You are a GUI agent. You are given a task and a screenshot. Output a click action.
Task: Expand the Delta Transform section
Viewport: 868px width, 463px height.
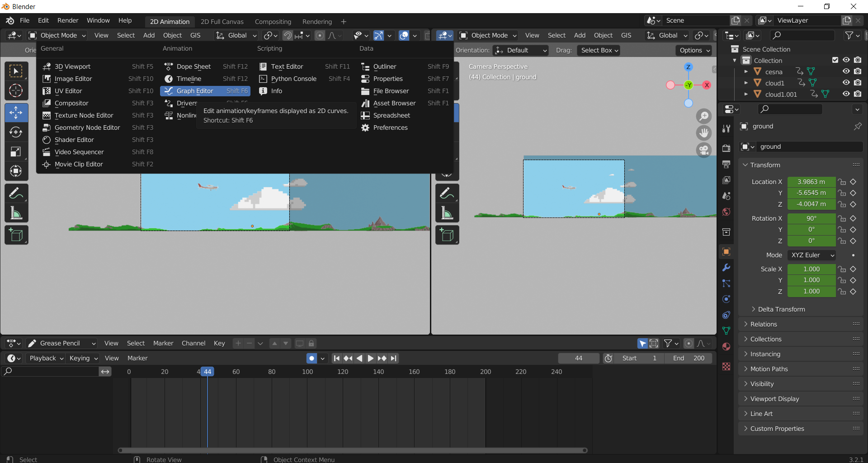(781, 309)
